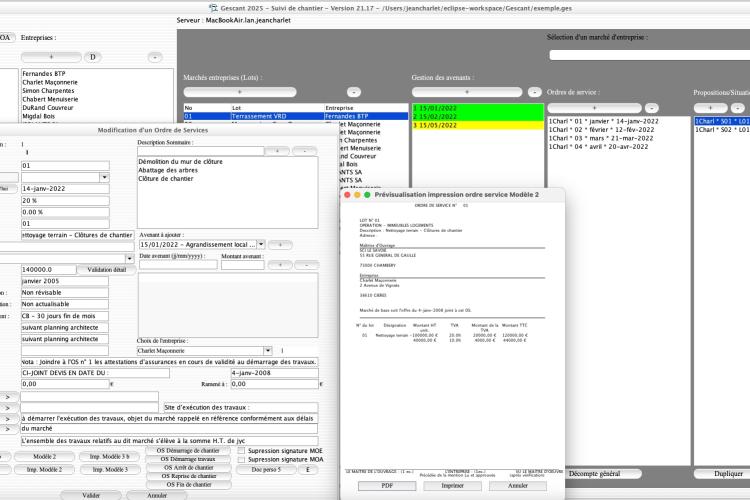The height and width of the screenshot is (500, 750).
Task: Click - next to Montant avenant field
Action: pos(307,265)
